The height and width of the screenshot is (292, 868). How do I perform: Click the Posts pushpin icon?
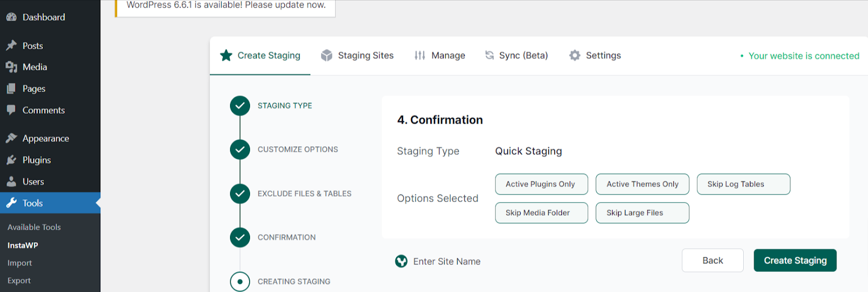[11, 46]
